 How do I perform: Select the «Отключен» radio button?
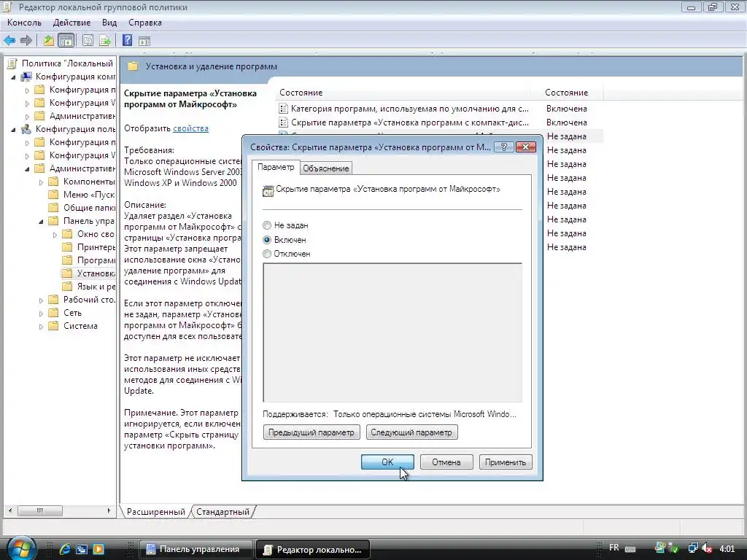pos(267,254)
